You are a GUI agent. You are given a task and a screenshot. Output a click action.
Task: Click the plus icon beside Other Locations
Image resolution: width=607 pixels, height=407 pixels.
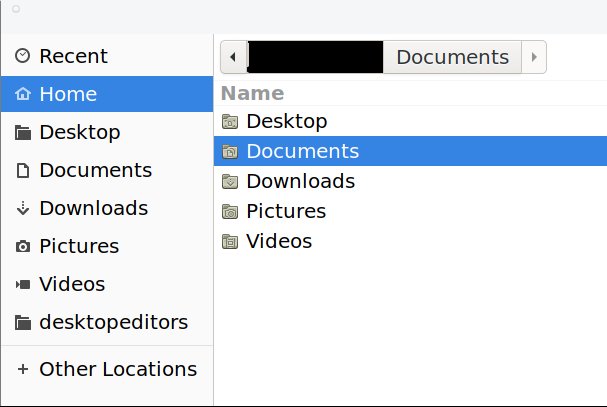23,369
